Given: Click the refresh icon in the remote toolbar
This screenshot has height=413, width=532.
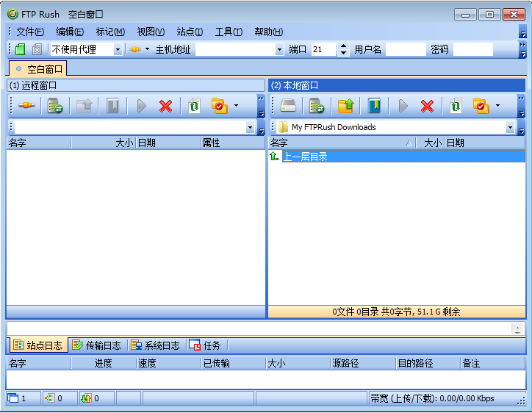Looking at the screenshot, I should pos(194,106).
